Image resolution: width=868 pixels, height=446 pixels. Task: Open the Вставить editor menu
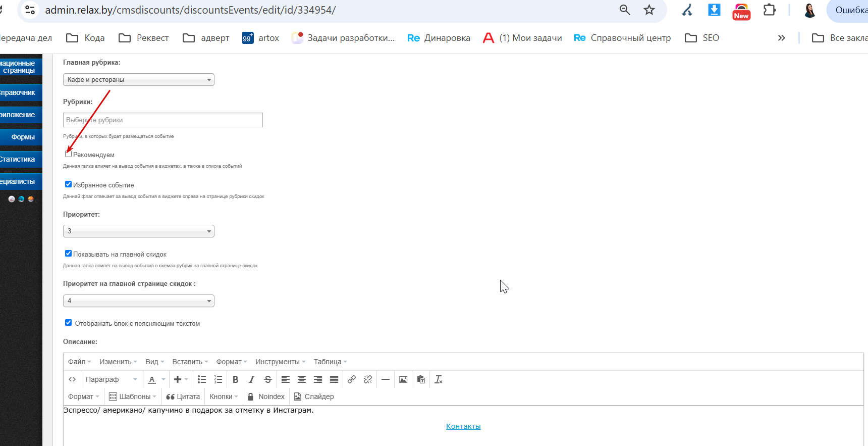click(x=190, y=362)
